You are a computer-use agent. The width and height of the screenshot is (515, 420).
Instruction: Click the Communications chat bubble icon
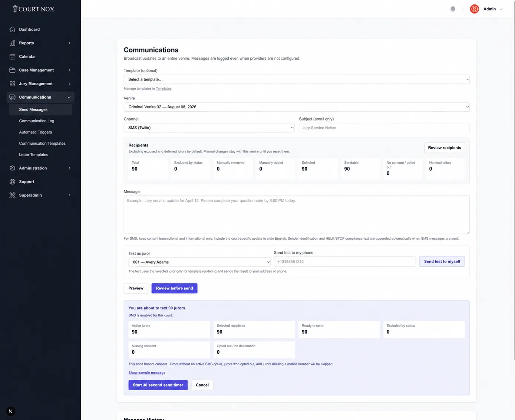tap(12, 97)
